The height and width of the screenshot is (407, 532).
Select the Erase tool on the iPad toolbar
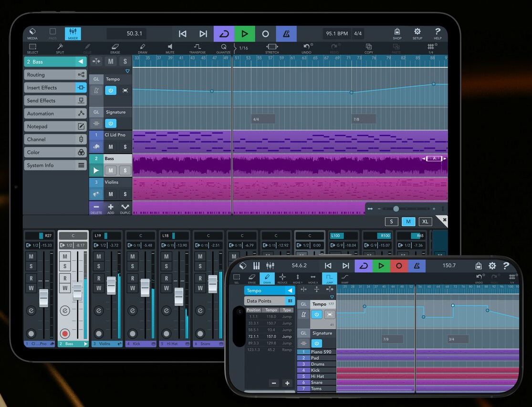point(115,49)
